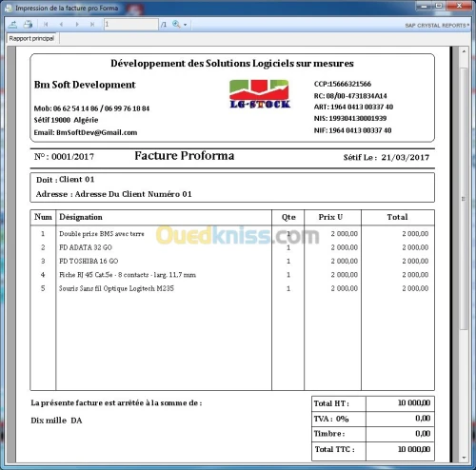Image resolution: width=476 pixels, height=470 pixels.
Task: Click the Total TTC label
Action: [335, 449]
